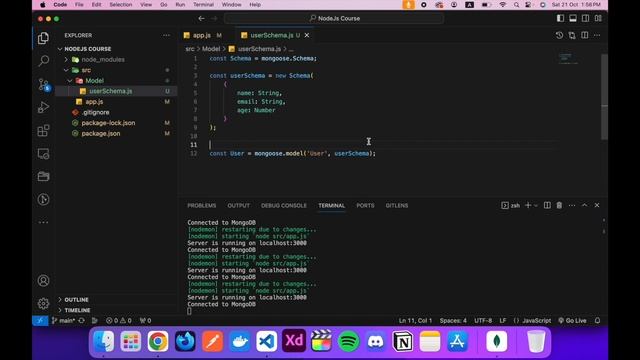Change indentation via Spaces: 4
This screenshot has height=360, width=640.
pyautogui.click(x=453, y=320)
